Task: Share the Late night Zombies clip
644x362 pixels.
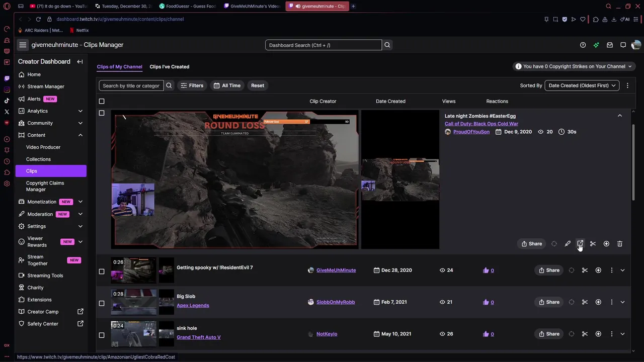Action: coord(532,244)
